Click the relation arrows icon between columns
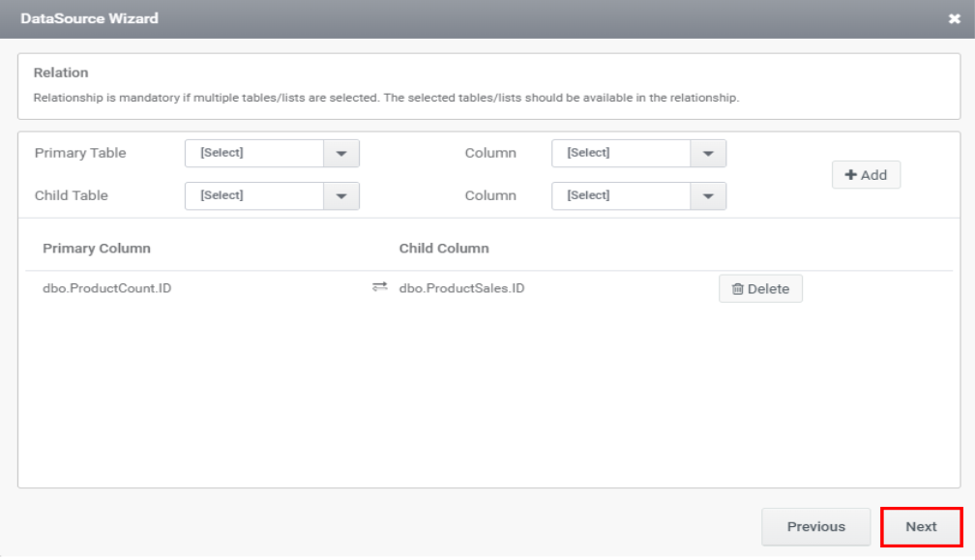Viewport: 975px width, 560px height. 379,287
